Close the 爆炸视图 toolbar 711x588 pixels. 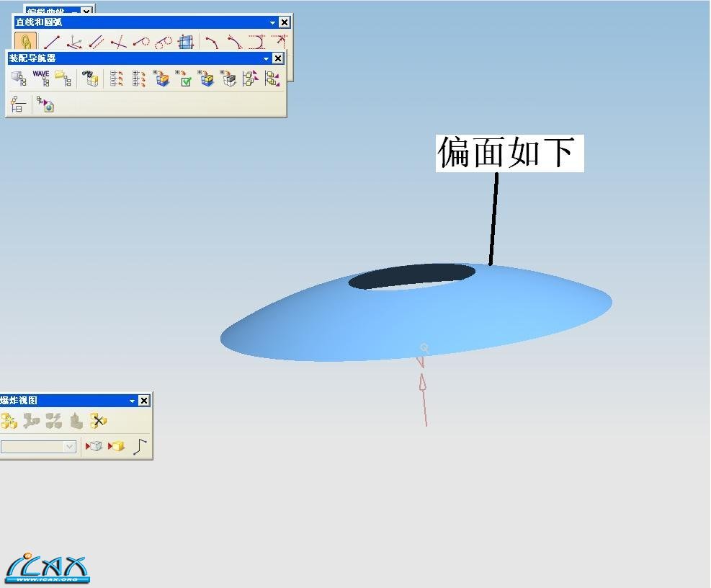pos(144,401)
